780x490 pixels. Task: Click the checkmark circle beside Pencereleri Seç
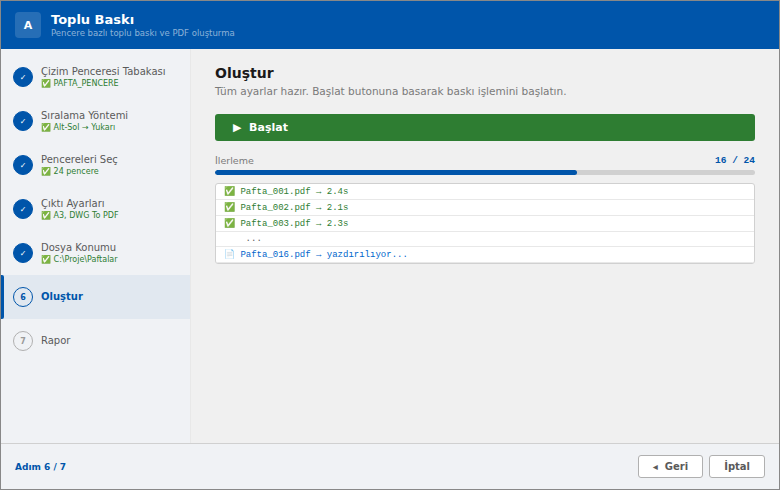[x=23, y=165]
